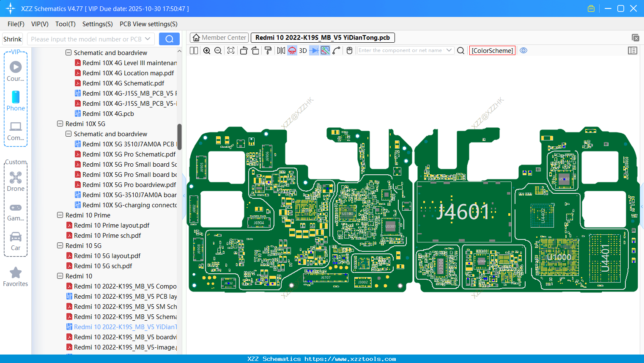Toggle the 3D view mode
This screenshot has height=363, width=644.
click(x=303, y=51)
